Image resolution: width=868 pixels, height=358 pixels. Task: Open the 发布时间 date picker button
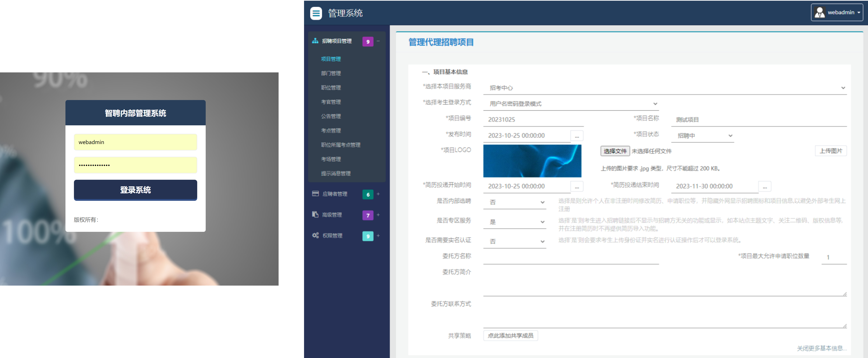click(577, 135)
